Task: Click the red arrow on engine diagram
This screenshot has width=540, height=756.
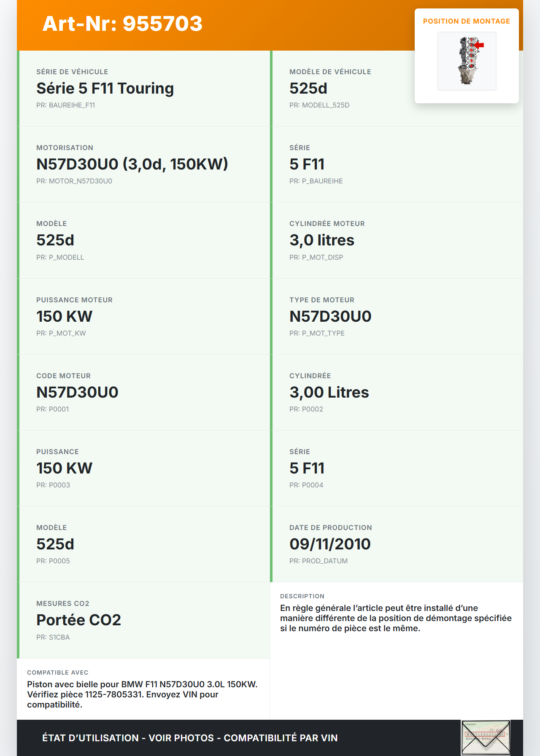Action: pos(479,45)
